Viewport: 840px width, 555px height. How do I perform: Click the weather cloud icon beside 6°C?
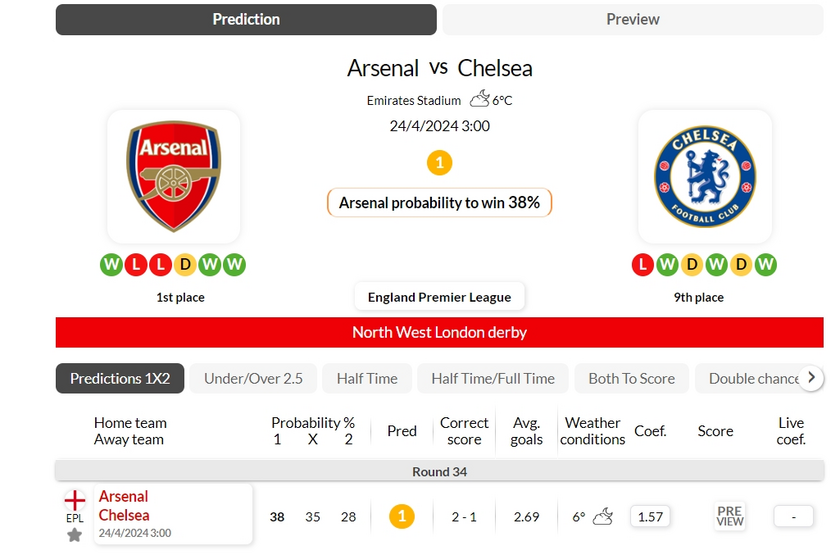point(479,99)
